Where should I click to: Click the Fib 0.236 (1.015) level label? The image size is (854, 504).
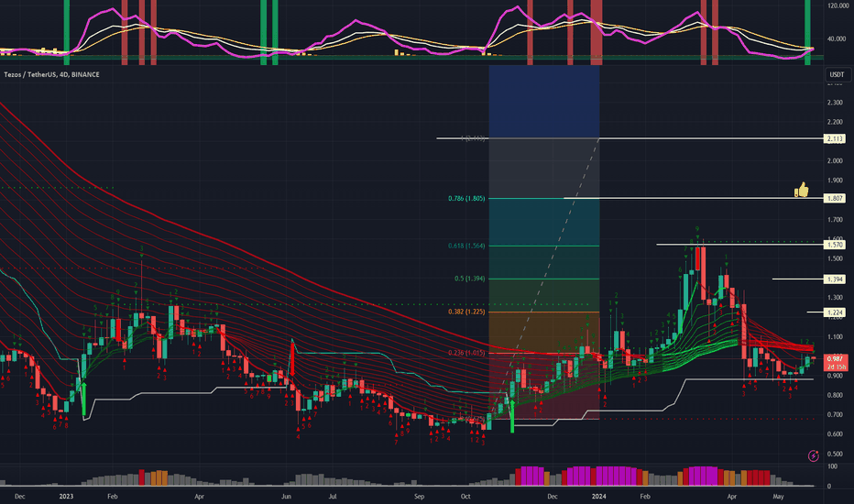pyautogui.click(x=466, y=353)
